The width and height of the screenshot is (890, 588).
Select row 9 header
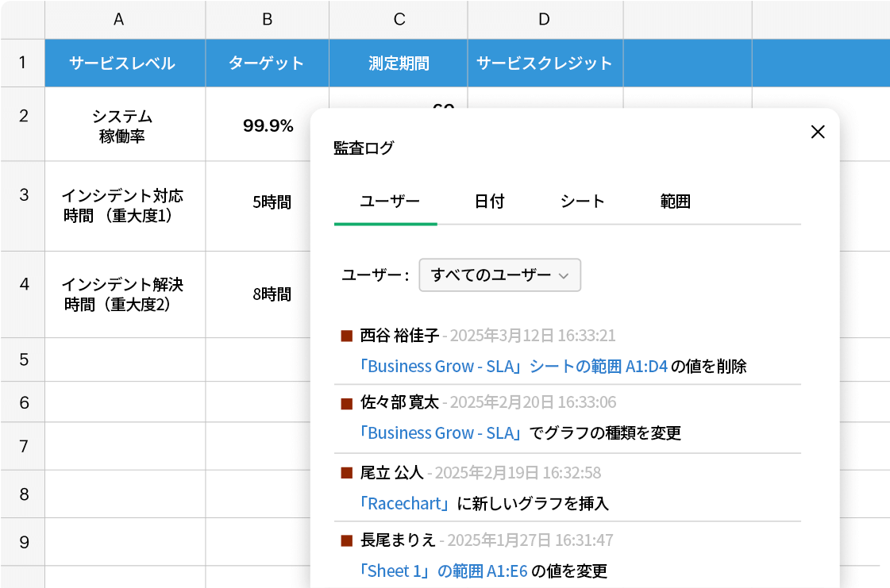pyautogui.click(x=23, y=542)
